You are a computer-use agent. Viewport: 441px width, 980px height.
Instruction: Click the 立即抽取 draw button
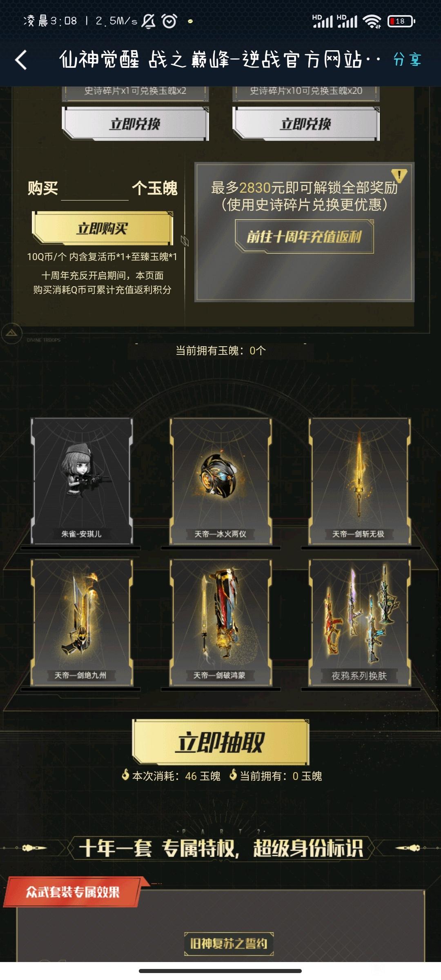(220, 742)
